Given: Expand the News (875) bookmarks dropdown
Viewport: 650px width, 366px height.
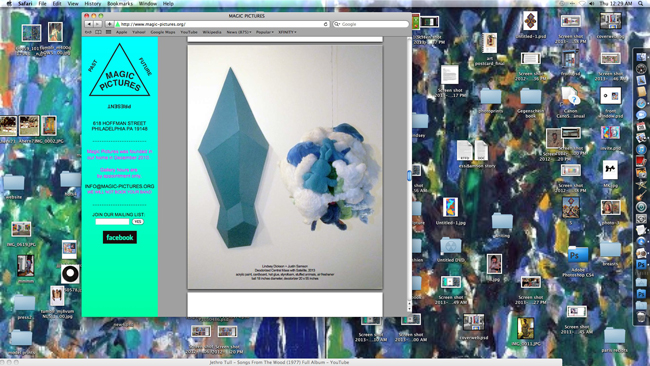Looking at the screenshot, I should 239,32.
